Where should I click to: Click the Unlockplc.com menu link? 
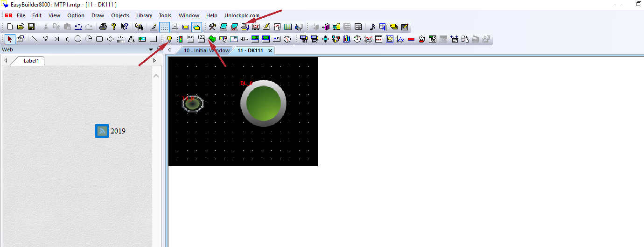[x=242, y=15]
